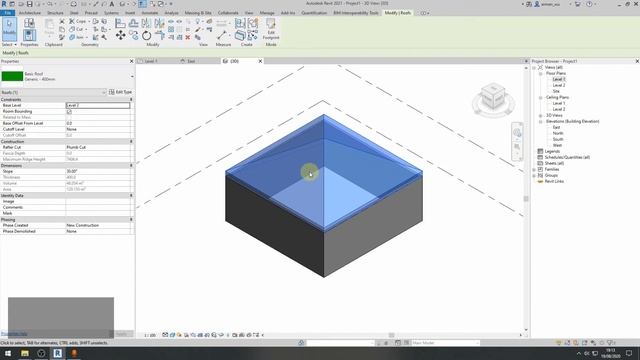Open File Explorer from the taskbar
The image size is (640, 360).
[x=25, y=353]
